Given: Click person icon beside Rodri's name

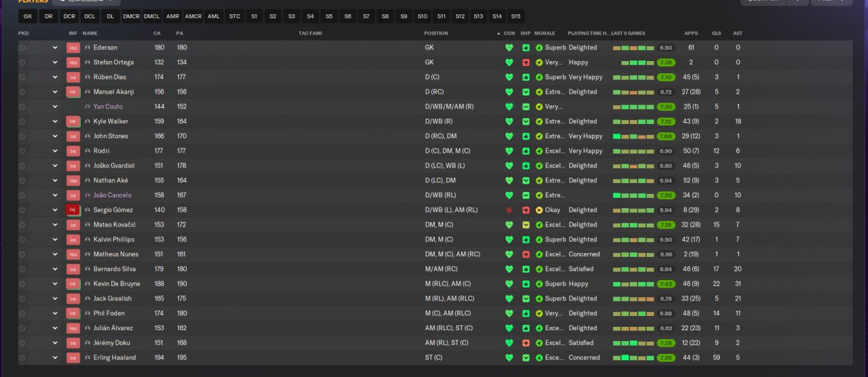Looking at the screenshot, I should pos(87,151).
